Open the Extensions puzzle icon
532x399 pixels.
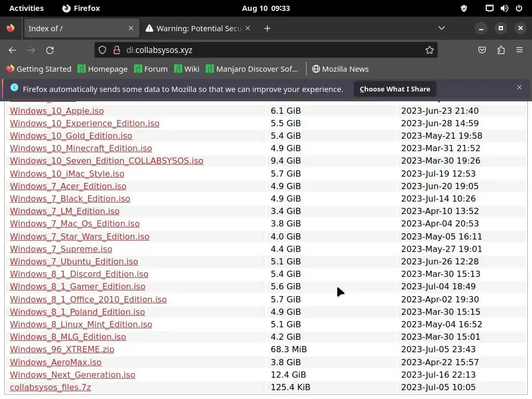point(501,50)
